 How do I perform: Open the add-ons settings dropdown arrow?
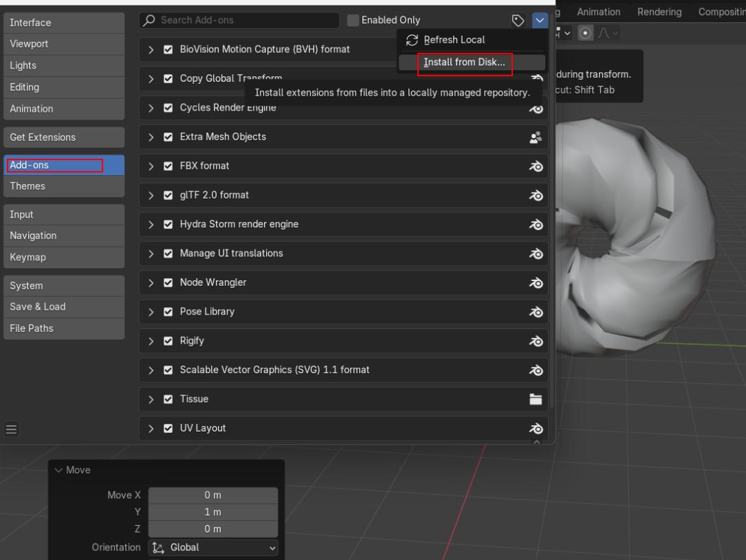click(540, 21)
